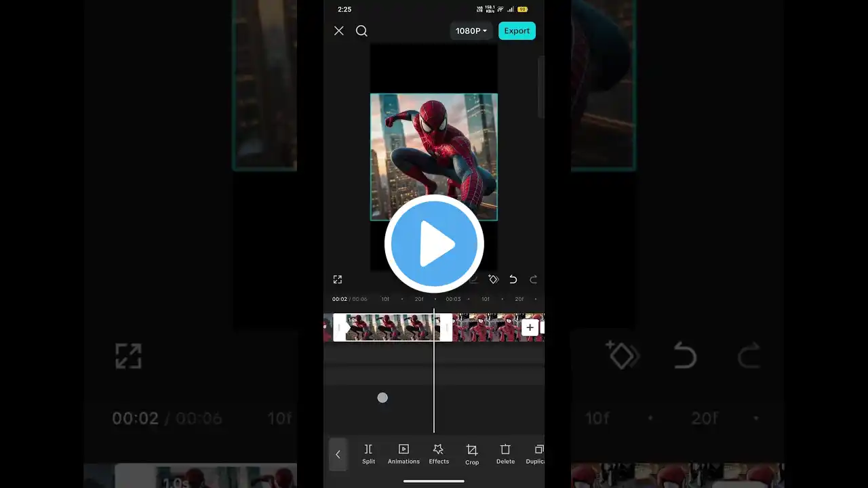Open search with the magnifier icon

361,30
